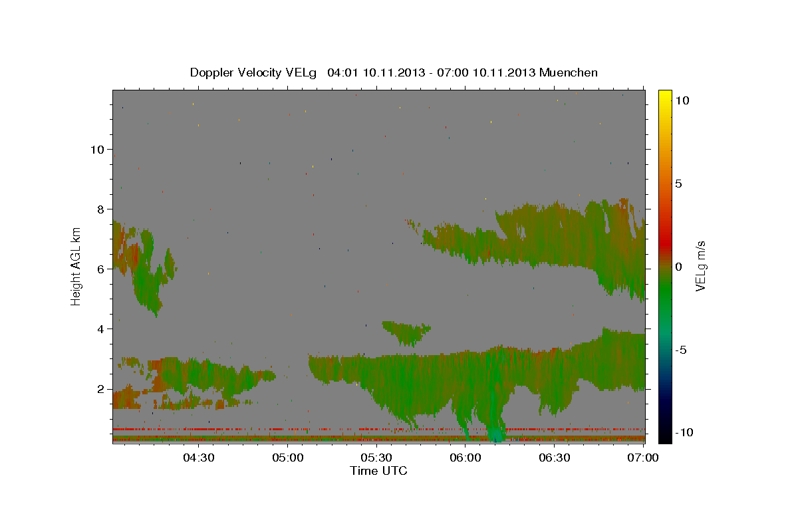This screenshot has height=532, width=798.
Task: Select the 05:00 time tick label
Action: click(287, 458)
